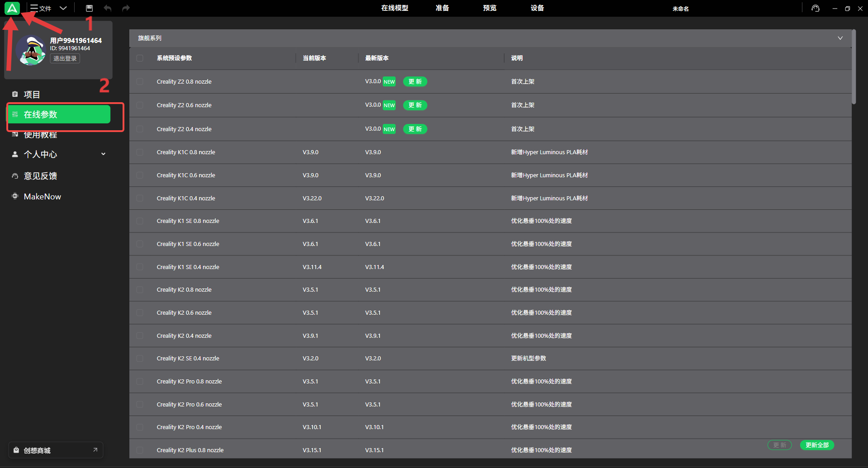The height and width of the screenshot is (468, 868).
Task: Check the Creality Z2 0.6 nozzle checkbox
Action: click(140, 105)
